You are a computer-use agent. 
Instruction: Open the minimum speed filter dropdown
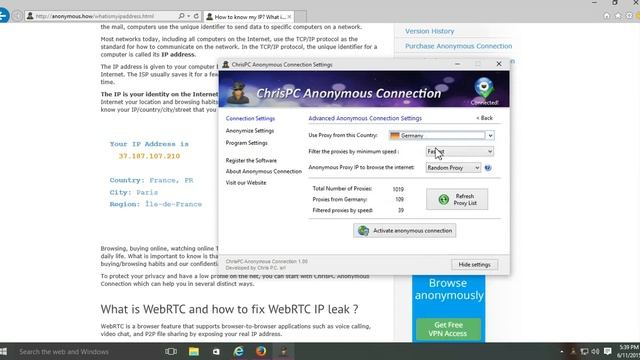click(460, 151)
